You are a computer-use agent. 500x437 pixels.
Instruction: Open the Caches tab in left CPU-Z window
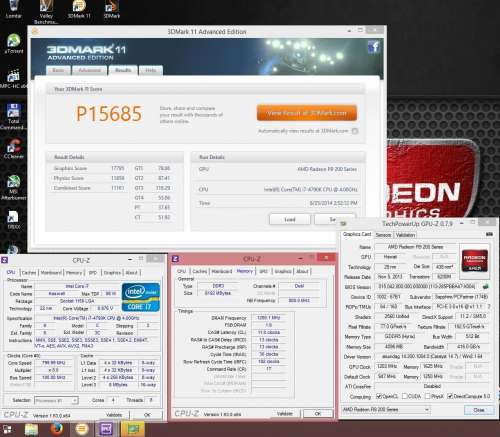pyautogui.click(x=29, y=273)
